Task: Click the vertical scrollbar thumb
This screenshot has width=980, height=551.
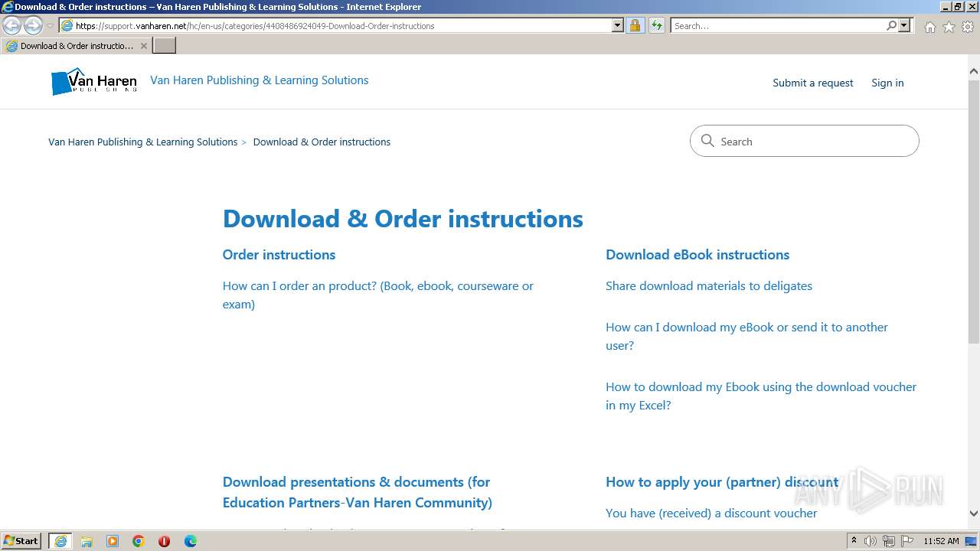Action: [974, 212]
